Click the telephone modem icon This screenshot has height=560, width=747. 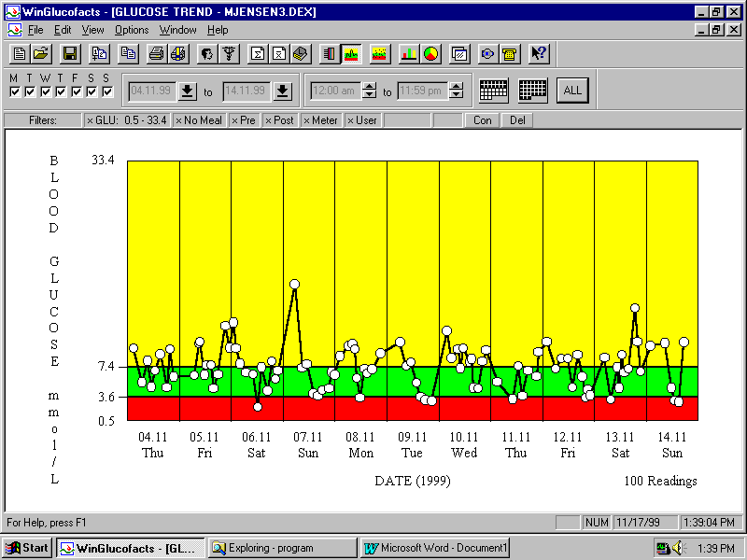coord(509,53)
